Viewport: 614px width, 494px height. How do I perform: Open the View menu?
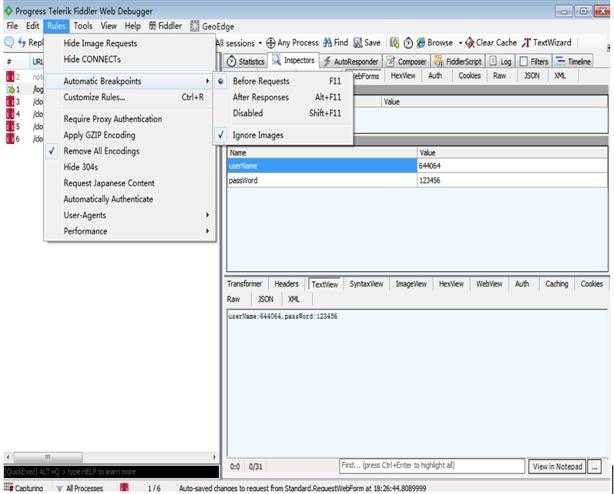[x=108, y=26]
